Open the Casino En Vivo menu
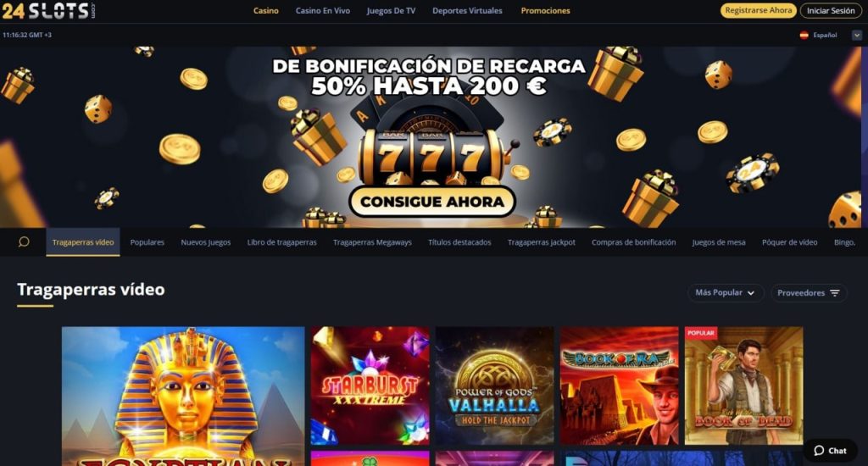This screenshot has height=466, width=868. tap(323, 10)
